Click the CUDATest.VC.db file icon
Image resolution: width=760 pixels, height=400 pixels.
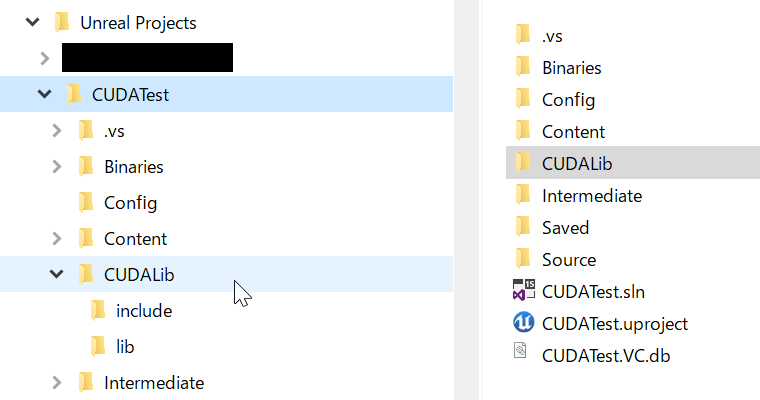[520, 351]
